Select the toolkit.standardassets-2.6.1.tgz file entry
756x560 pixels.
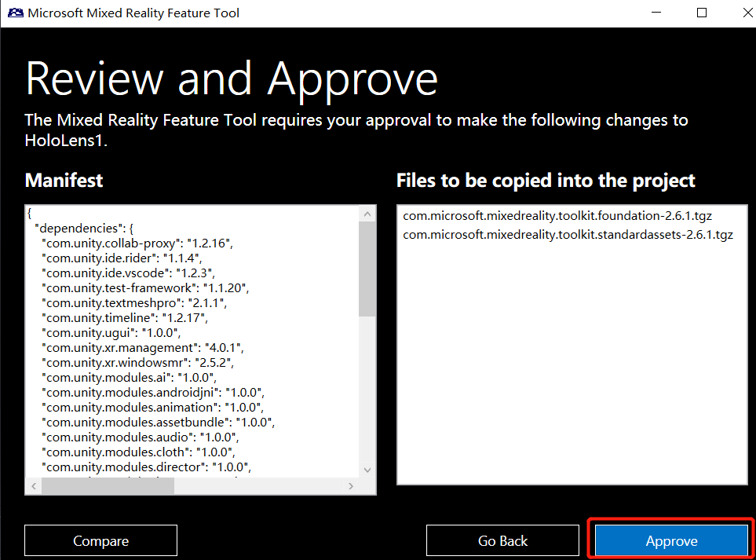pos(568,234)
